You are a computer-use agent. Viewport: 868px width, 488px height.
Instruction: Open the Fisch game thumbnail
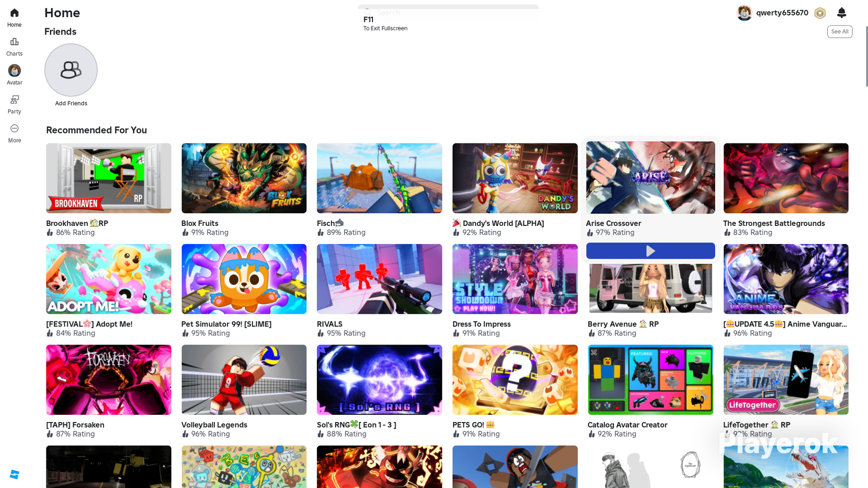[x=379, y=178]
